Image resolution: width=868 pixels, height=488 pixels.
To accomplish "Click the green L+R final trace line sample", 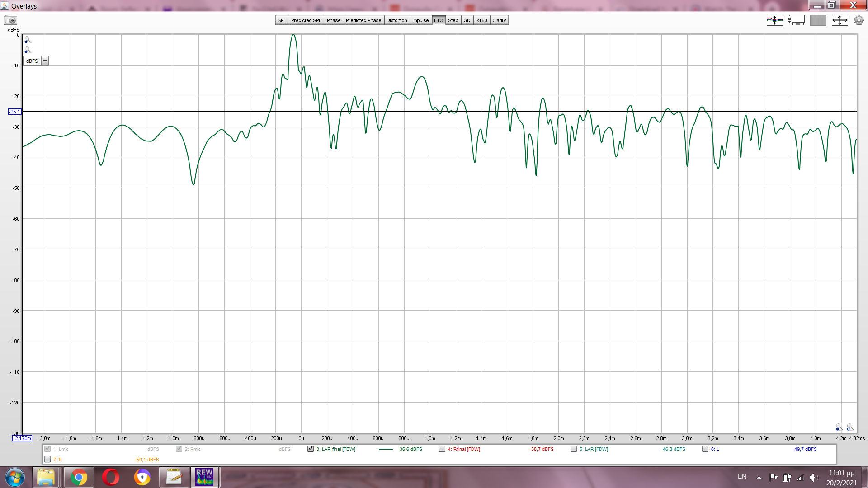I will click(386, 449).
